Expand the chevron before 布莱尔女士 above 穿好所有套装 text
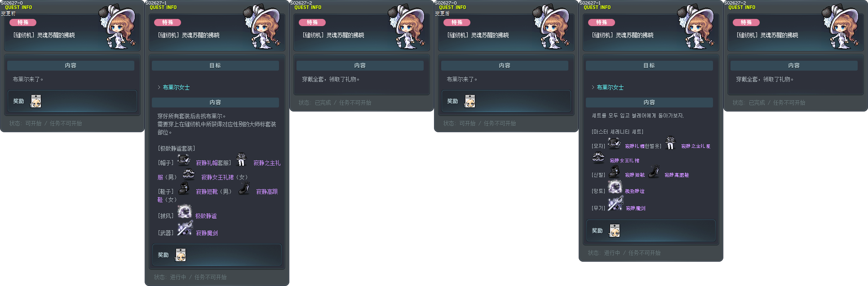 [159, 87]
